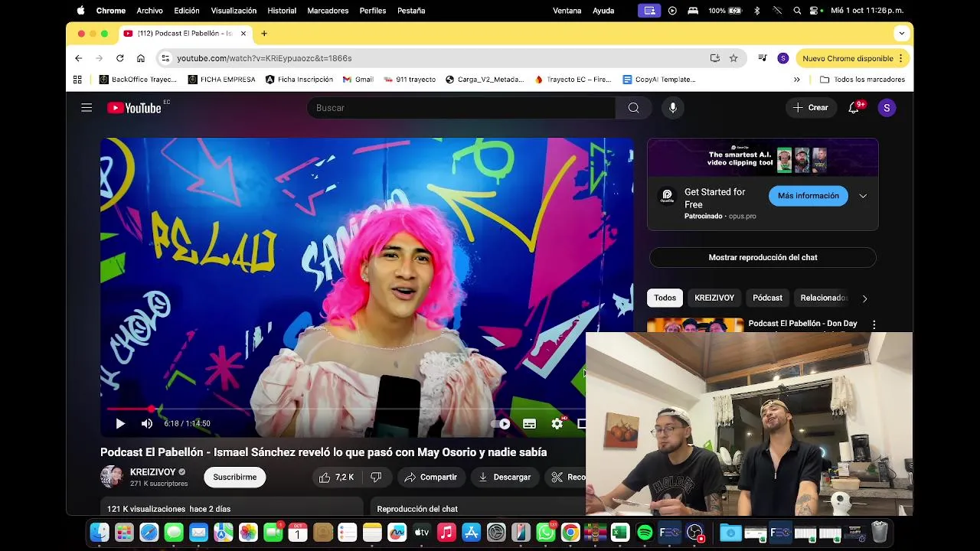The width and height of the screenshot is (980, 551).
Task: Open KREIZIVOY channel avatar
Action: click(112, 477)
